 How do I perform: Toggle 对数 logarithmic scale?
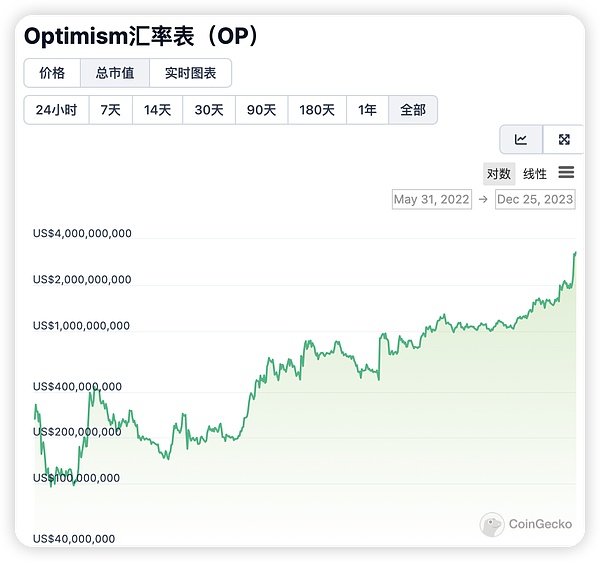[499, 174]
